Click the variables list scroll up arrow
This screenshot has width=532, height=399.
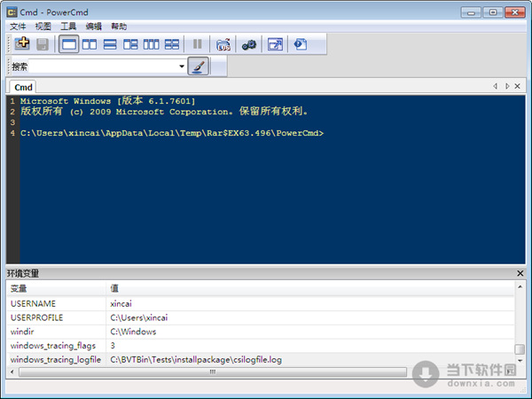point(520,287)
